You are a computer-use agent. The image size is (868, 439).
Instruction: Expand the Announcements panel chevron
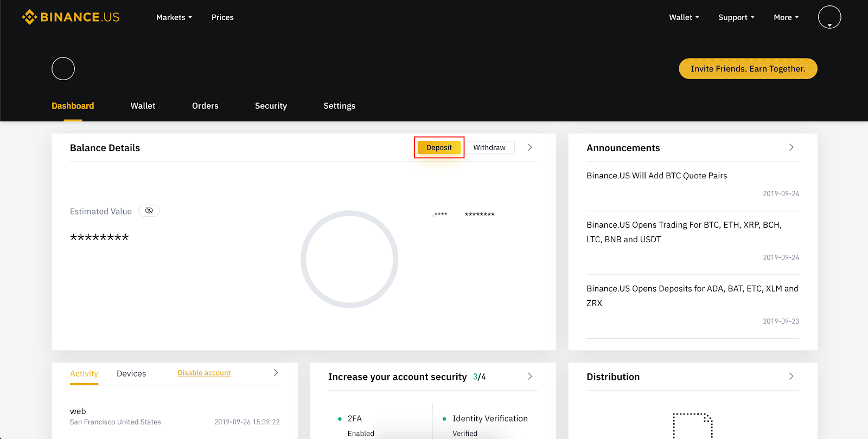[791, 147]
